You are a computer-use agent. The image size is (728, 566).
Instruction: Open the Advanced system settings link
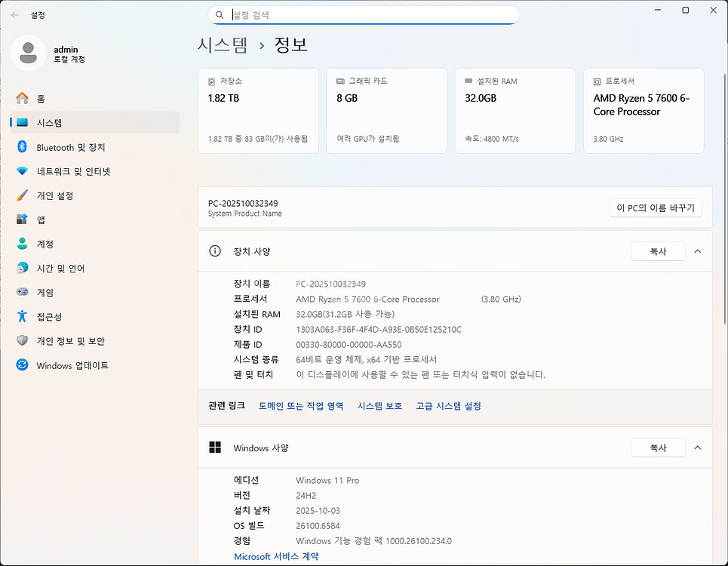(448, 406)
